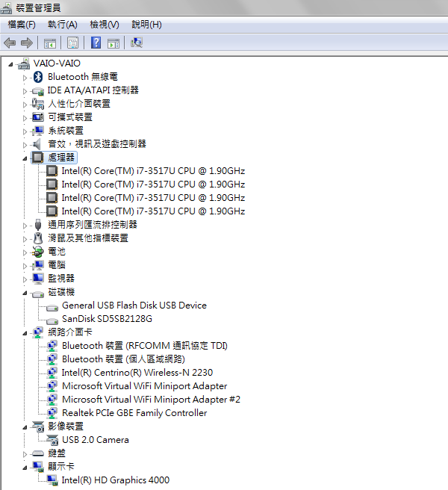Click the 磁碟機 drive icon
Image resolution: width=448 pixels, height=490 pixels.
coord(38,294)
